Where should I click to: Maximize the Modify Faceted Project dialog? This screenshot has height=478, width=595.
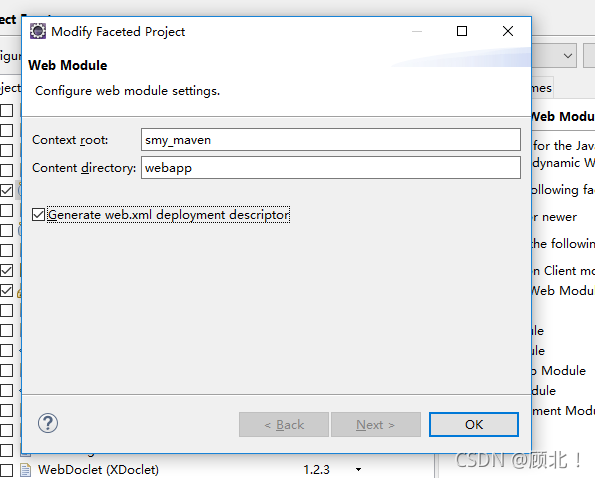pyautogui.click(x=462, y=31)
